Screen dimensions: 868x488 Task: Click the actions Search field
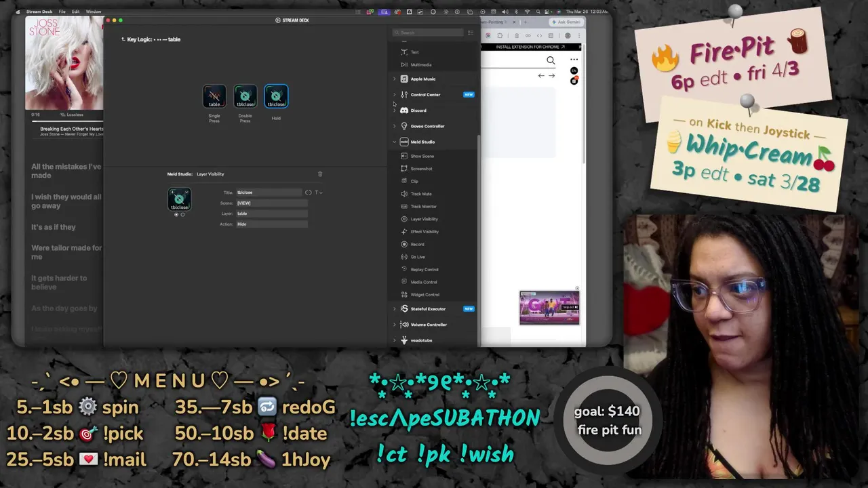[429, 33]
